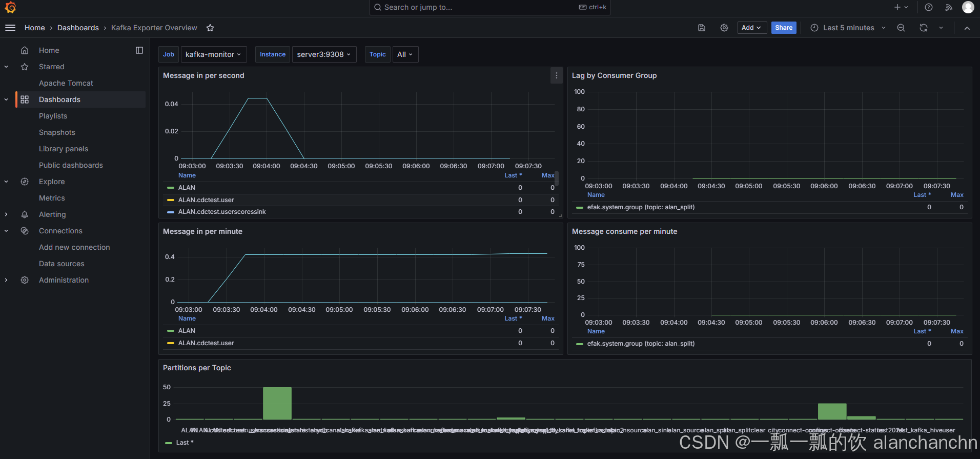Open Snapshots in sidebar

click(57, 132)
